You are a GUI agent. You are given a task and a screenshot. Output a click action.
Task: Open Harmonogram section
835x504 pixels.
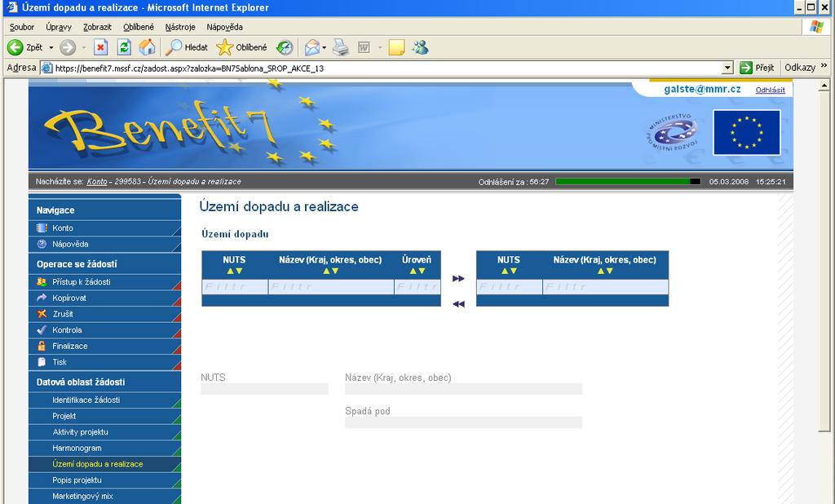[x=105, y=448]
